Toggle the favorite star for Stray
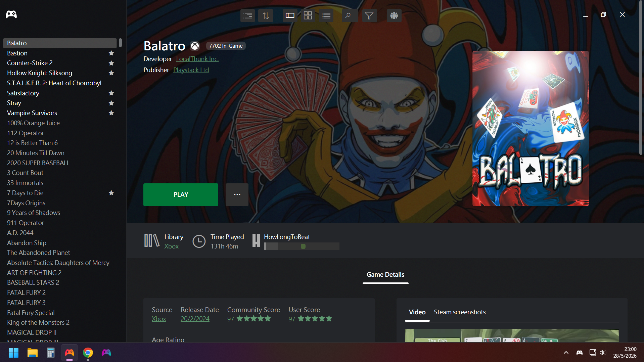The height and width of the screenshot is (362, 644). click(x=111, y=103)
